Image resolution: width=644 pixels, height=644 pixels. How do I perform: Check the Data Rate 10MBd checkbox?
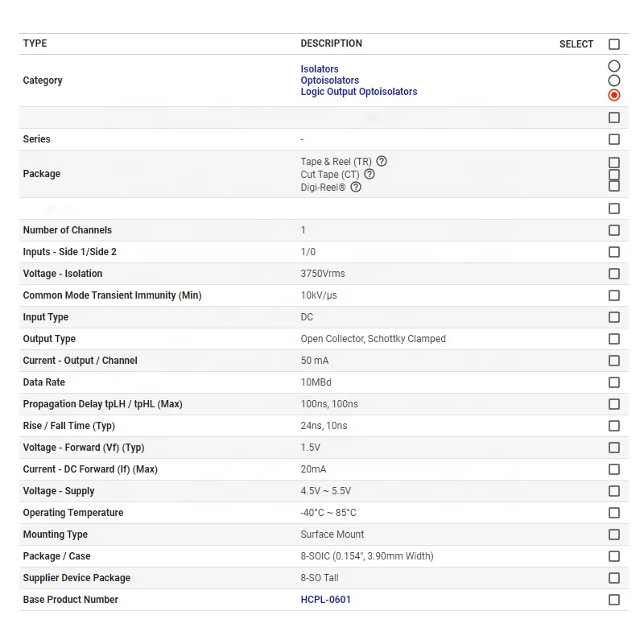(614, 382)
